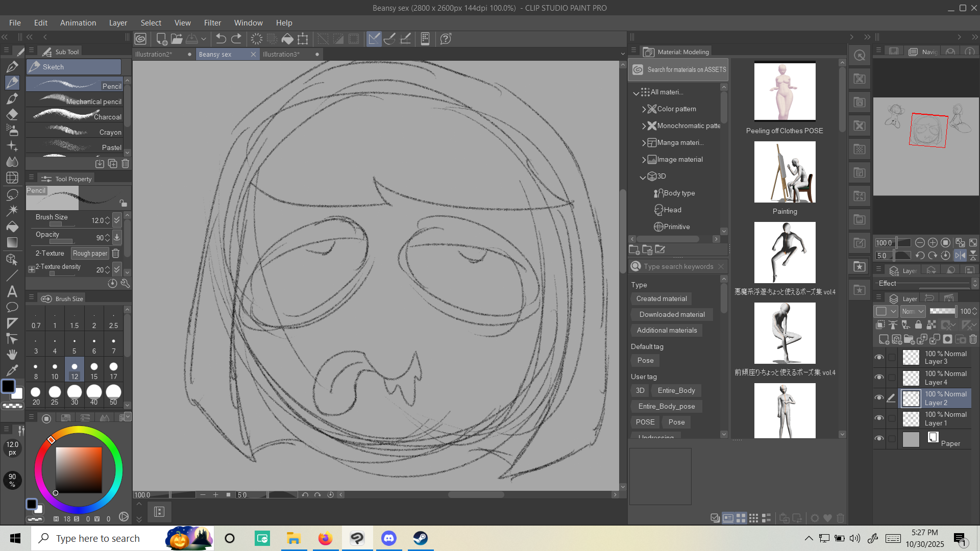980x551 pixels.
Task: Click the Entire_Body_pose tag
Action: (x=666, y=407)
